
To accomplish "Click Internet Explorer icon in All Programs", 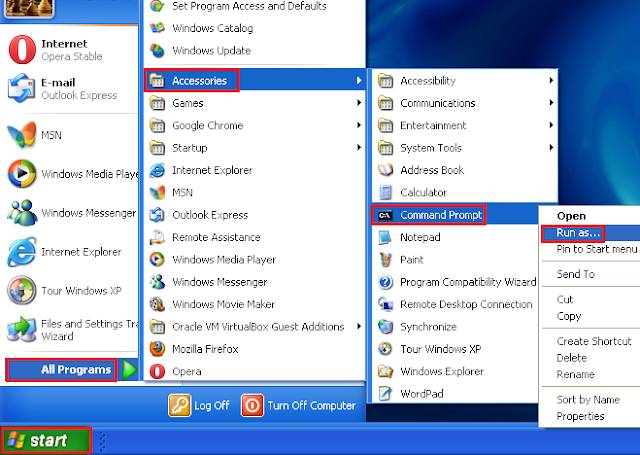I will click(x=157, y=170).
